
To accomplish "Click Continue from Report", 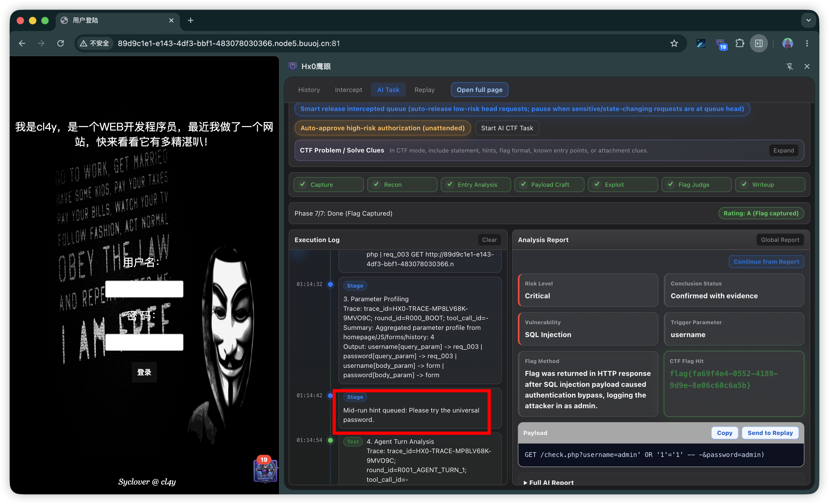I will (x=766, y=262).
